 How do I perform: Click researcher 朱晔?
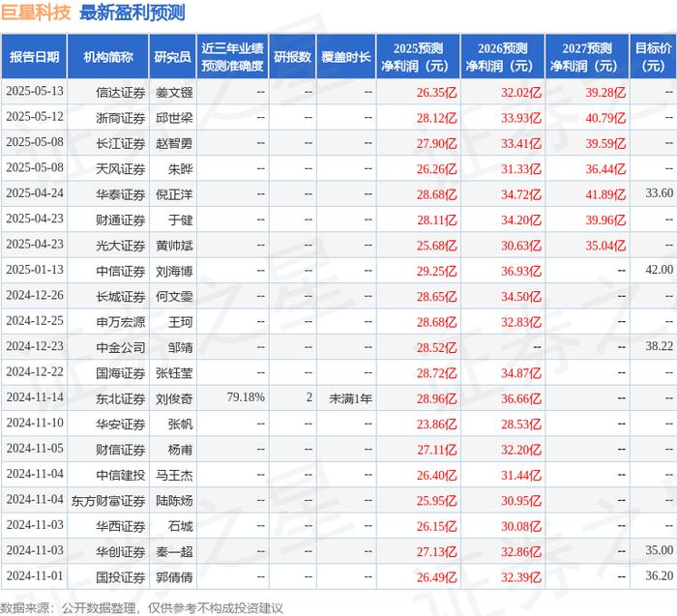pos(181,169)
